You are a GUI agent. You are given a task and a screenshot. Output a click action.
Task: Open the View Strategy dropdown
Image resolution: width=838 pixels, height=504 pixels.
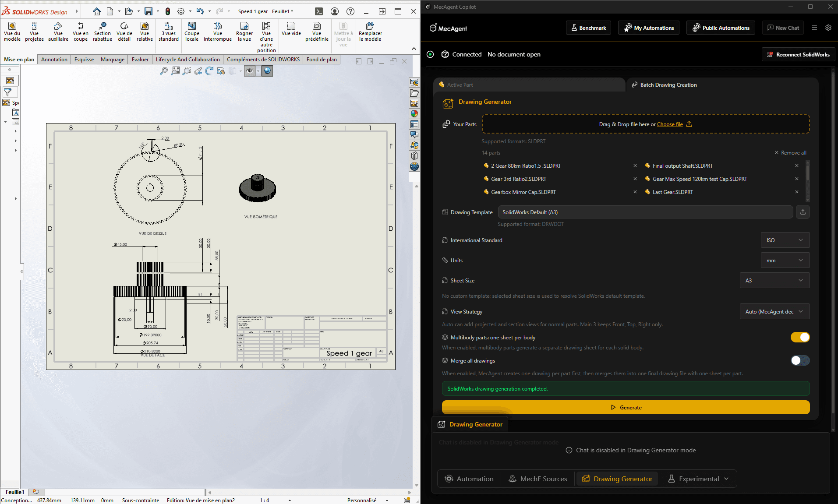click(x=774, y=312)
